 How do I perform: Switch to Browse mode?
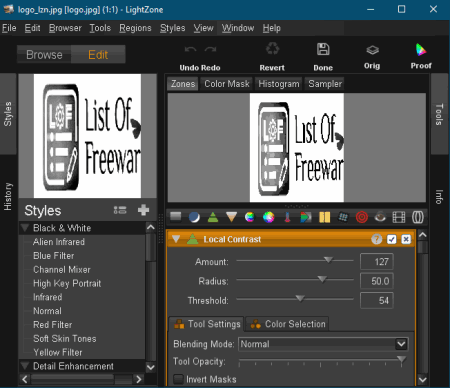pyautogui.click(x=44, y=54)
